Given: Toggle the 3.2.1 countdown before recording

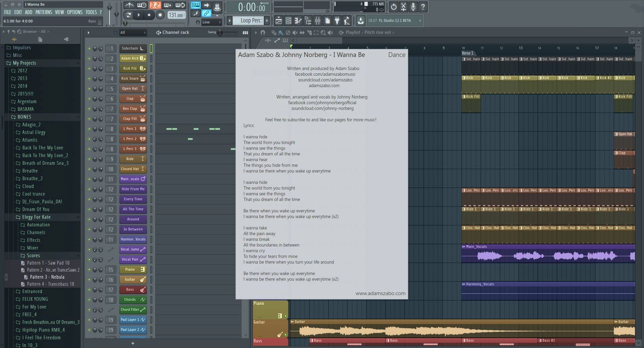Looking at the screenshot, I should [x=155, y=5].
